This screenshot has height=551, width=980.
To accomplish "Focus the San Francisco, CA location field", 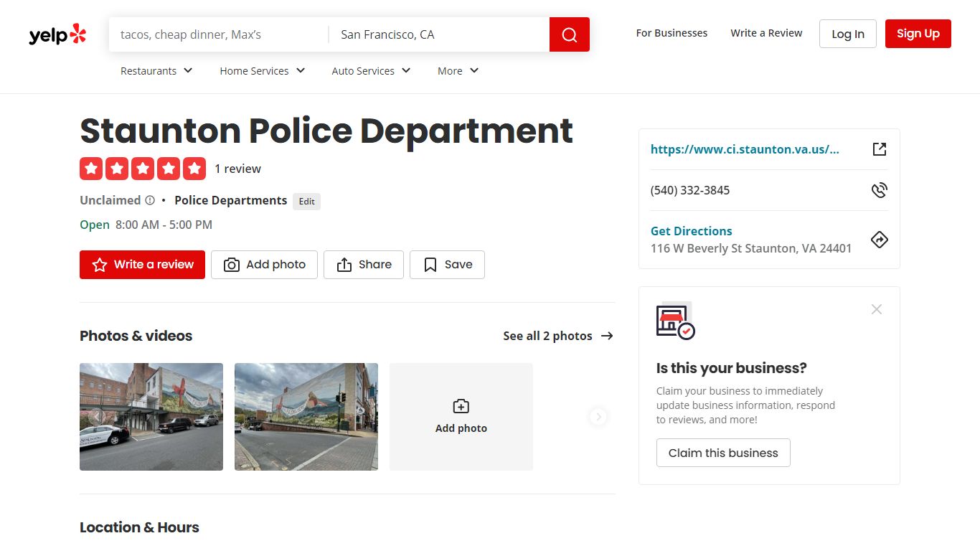I will tap(439, 34).
